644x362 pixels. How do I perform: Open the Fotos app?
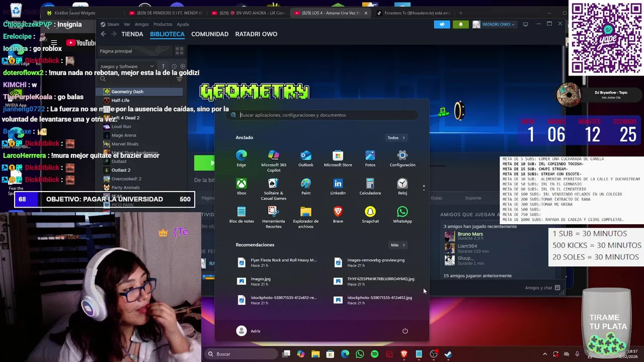pos(370,158)
